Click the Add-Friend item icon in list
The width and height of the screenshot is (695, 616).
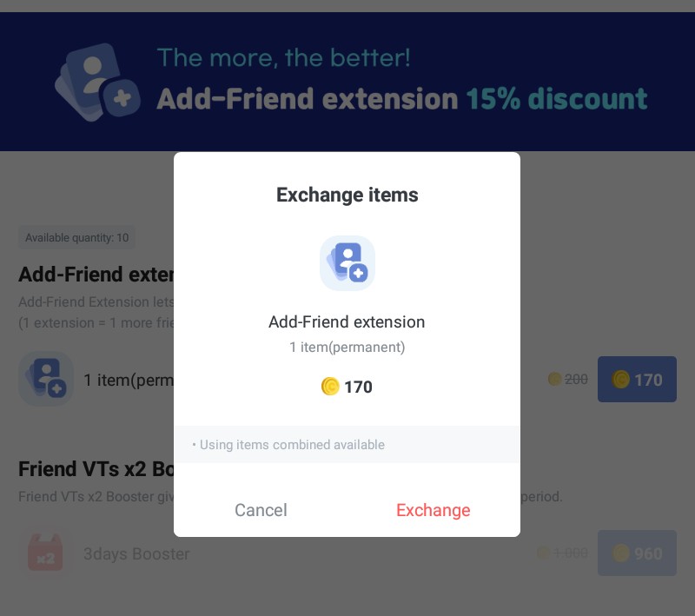46,379
